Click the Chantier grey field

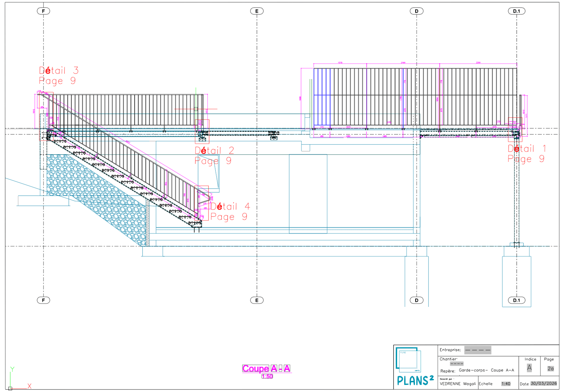pos(457,363)
